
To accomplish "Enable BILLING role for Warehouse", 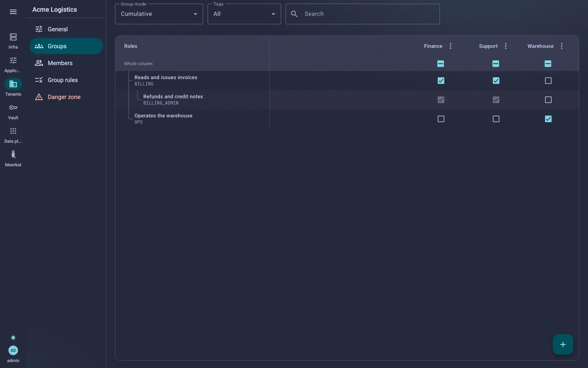I will pyautogui.click(x=548, y=81).
